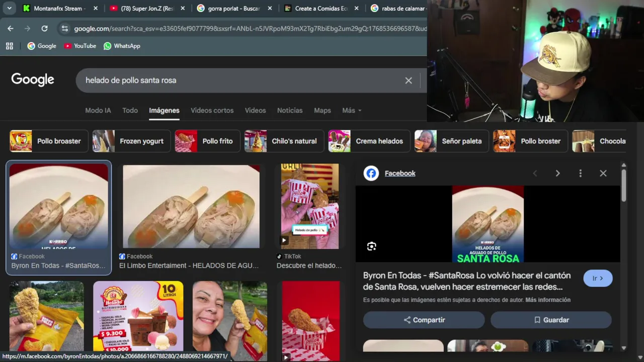This screenshot has width=644, height=362.
Task: Click the Facebook icon in preview panel
Action: pyautogui.click(x=371, y=173)
